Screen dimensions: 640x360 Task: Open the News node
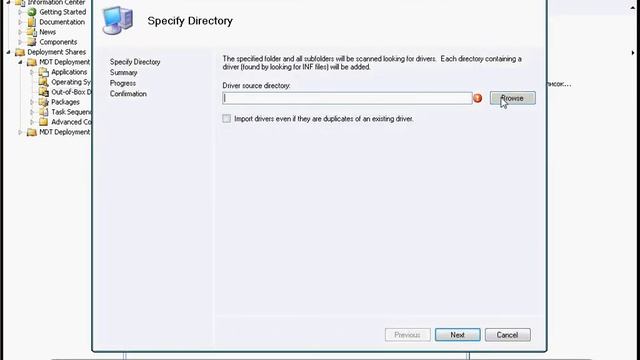pos(47,32)
